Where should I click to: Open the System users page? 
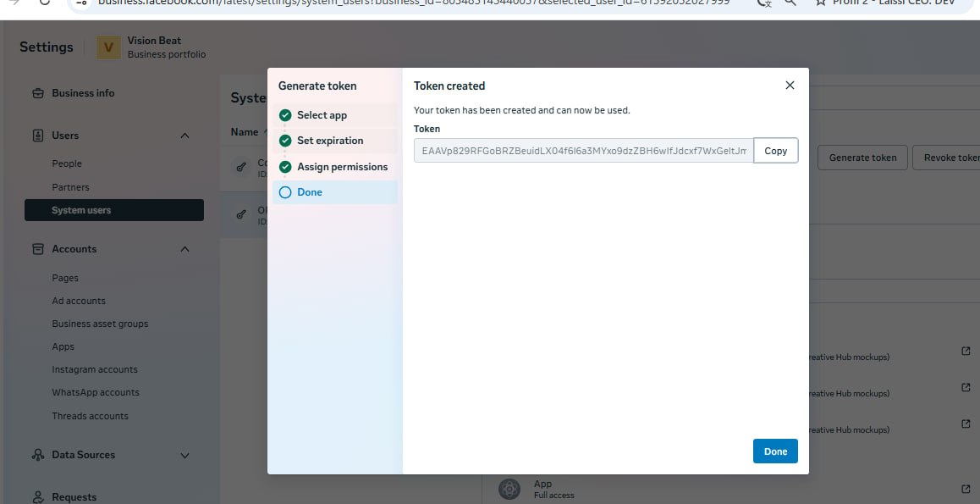coord(114,210)
